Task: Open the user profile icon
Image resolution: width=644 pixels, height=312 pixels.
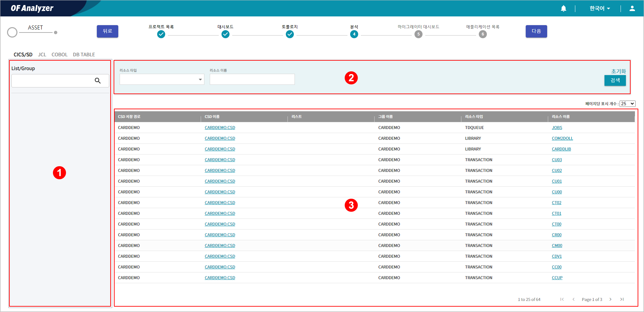Action: pyautogui.click(x=632, y=8)
